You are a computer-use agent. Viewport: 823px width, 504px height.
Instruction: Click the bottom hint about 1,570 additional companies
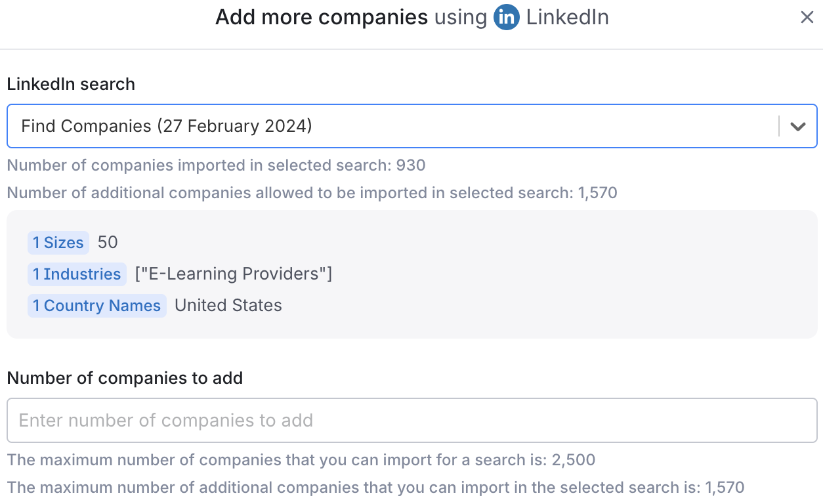tap(375, 488)
